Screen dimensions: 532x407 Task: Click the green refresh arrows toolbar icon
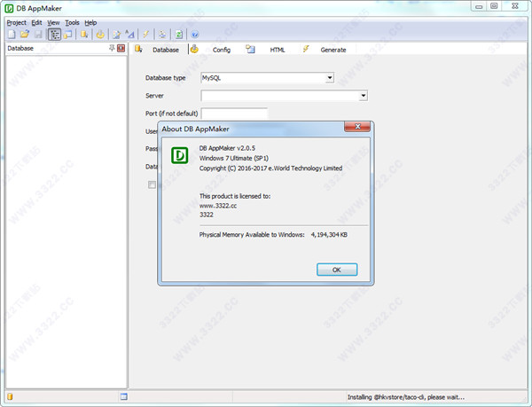[179, 35]
